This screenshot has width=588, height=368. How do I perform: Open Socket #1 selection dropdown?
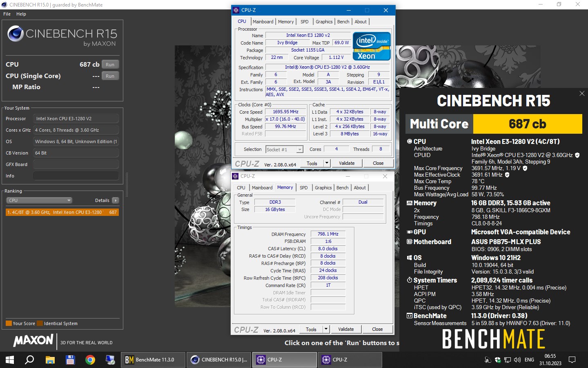point(284,149)
